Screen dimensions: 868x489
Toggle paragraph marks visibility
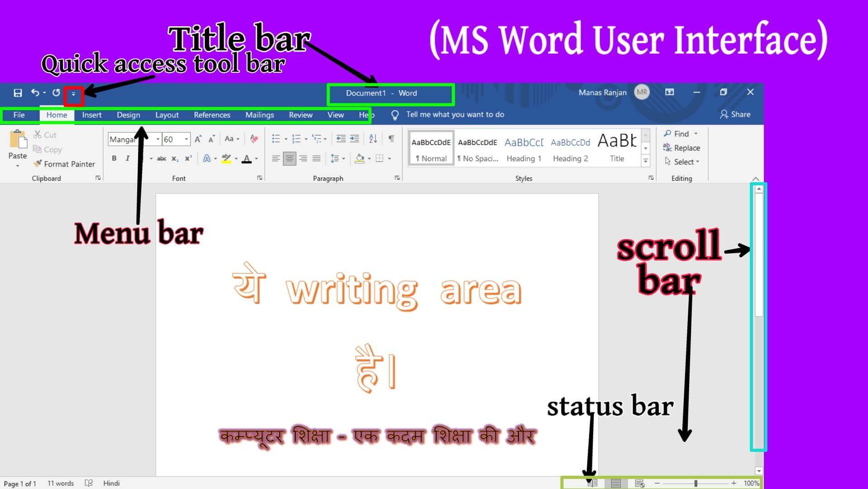tap(391, 139)
